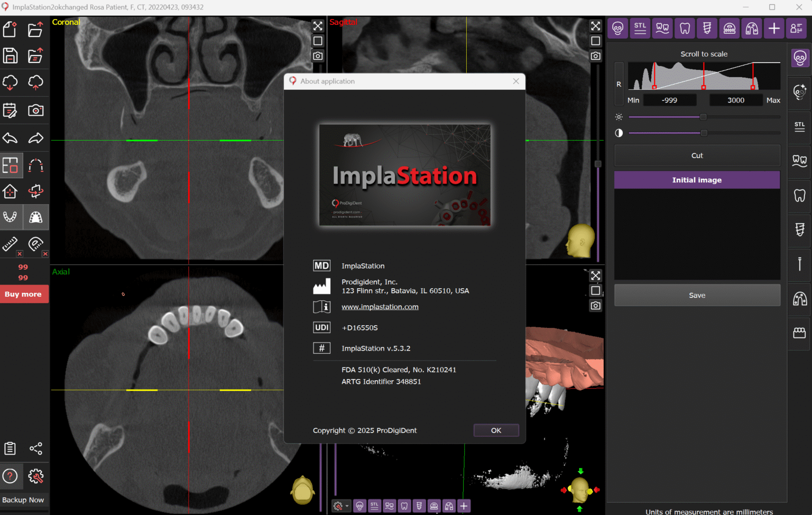Undo the last action
Viewport: 812px width, 515px height.
(10, 138)
